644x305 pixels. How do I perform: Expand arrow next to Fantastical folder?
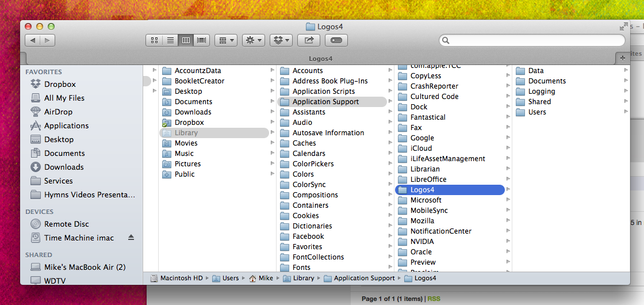tap(508, 117)
